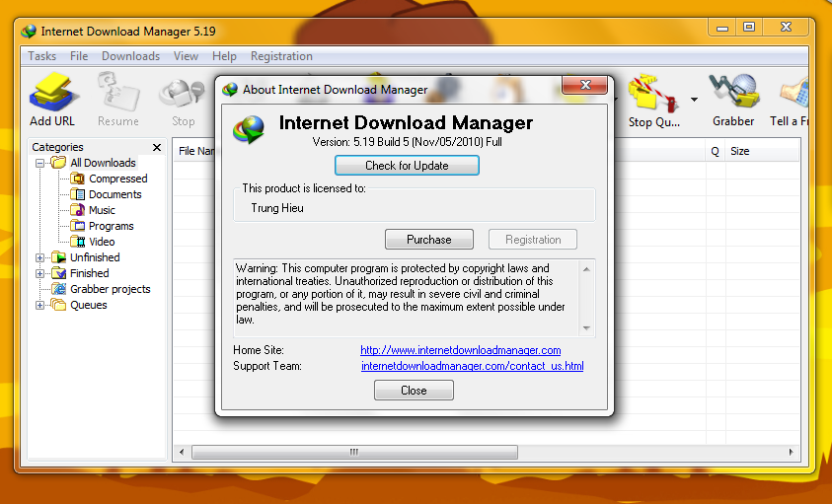Select the Programs category label
Image resolution: width=832 pixels, height=504 pixels.
click(111, 226)
